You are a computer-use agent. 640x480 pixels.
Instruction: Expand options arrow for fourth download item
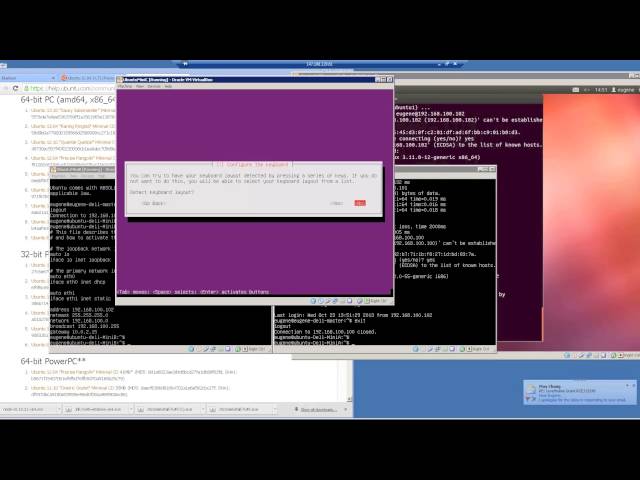click(275, 409)
